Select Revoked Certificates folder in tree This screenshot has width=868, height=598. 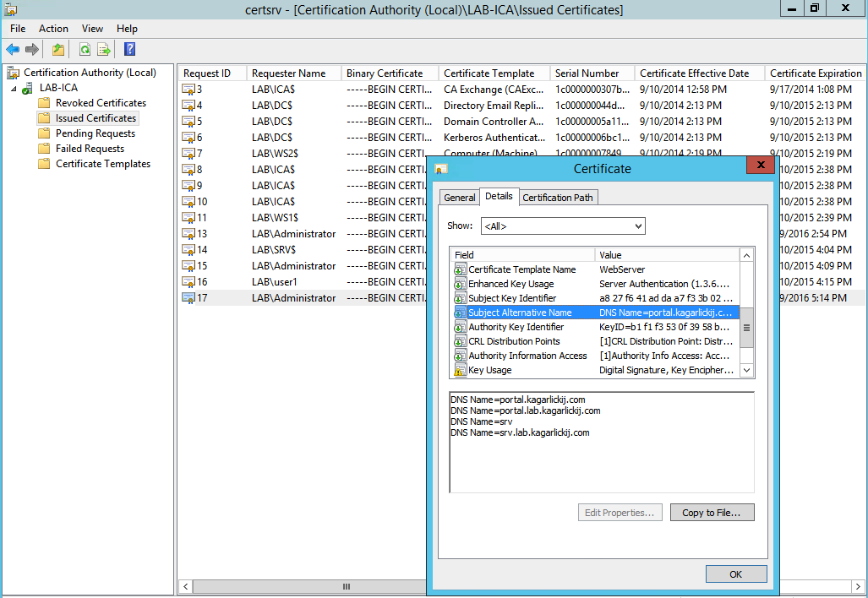coord(100,103)
